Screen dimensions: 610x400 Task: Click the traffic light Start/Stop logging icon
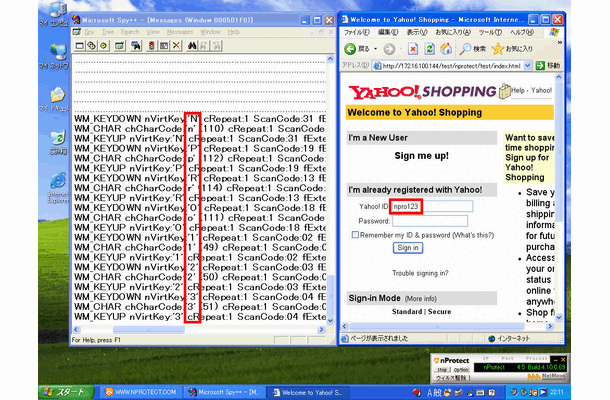point(151,46)
